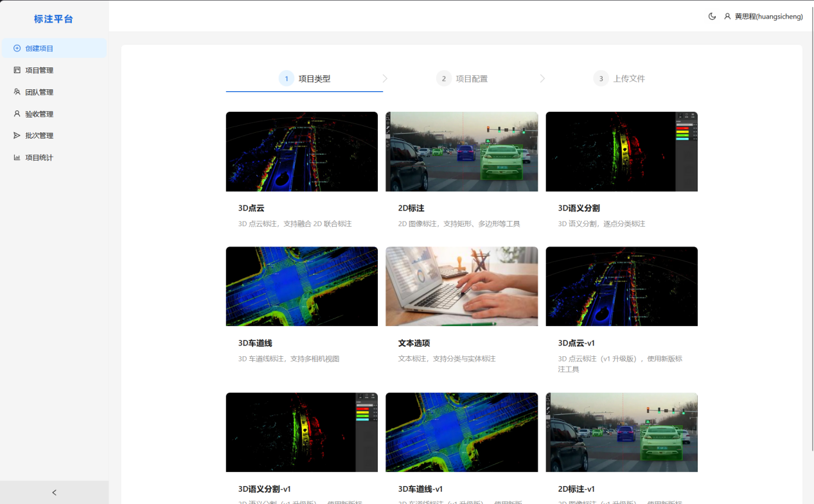Click the 3D语义分割 card title
Viewport: 814px width, 504px height.
[579, 208]
